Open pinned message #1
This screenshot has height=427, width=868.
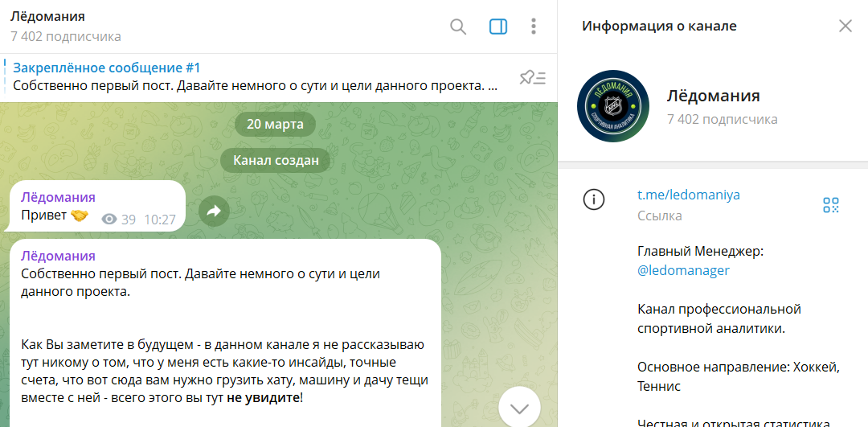[255, 77]
